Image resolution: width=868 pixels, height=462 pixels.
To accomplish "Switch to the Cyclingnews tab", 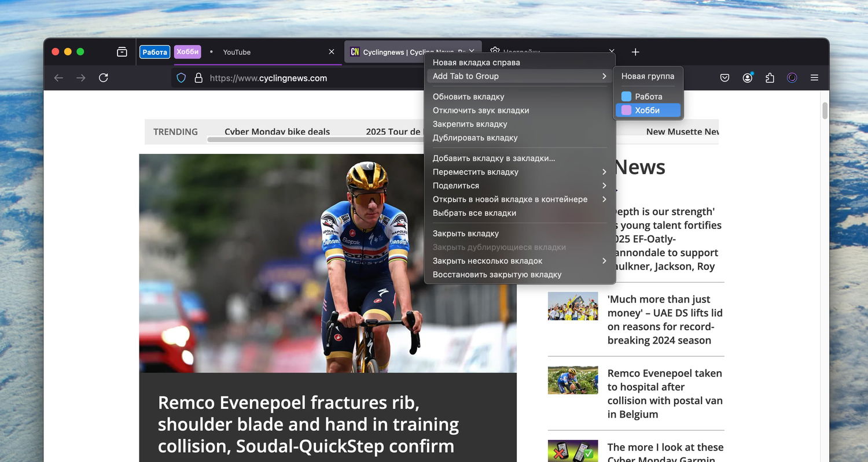I will click(413, 52).
